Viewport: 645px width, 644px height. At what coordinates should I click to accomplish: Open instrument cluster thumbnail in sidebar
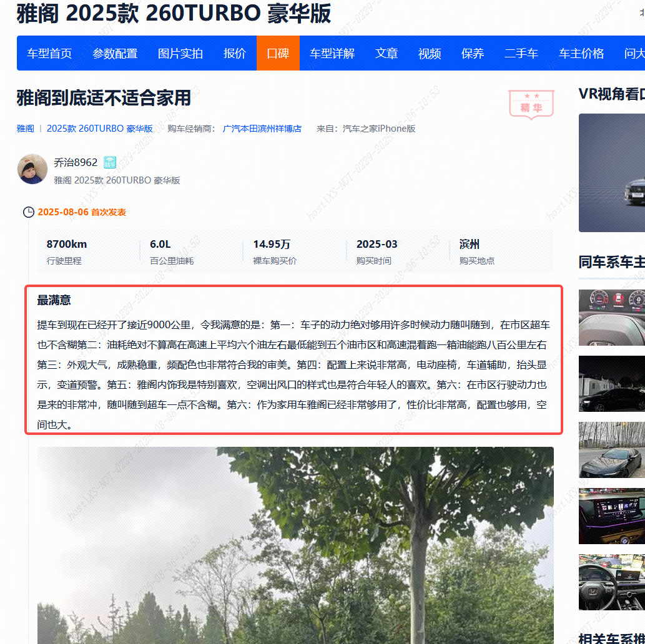pos(612,318)
